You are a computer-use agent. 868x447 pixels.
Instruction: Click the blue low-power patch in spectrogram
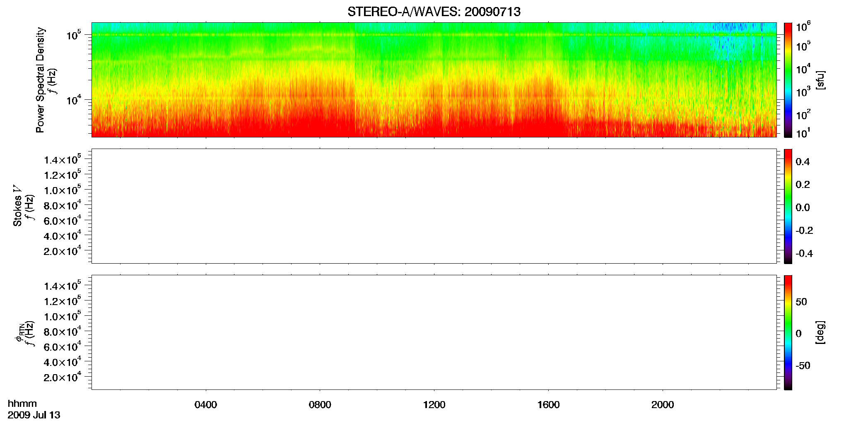(730, 28)
